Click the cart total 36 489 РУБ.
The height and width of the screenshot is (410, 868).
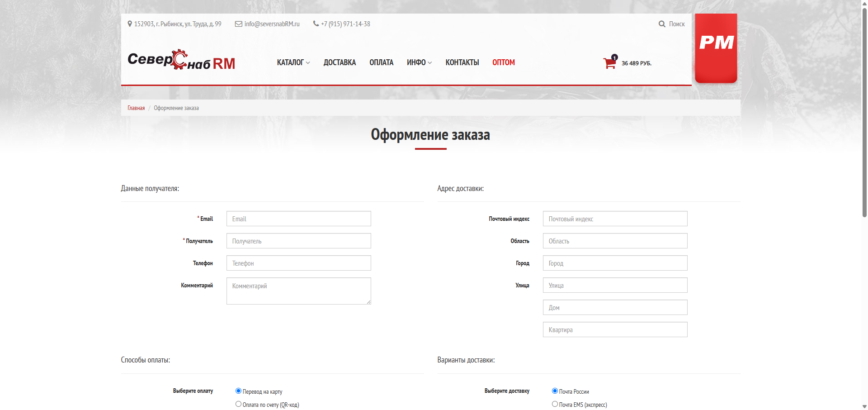pos(637,63)
